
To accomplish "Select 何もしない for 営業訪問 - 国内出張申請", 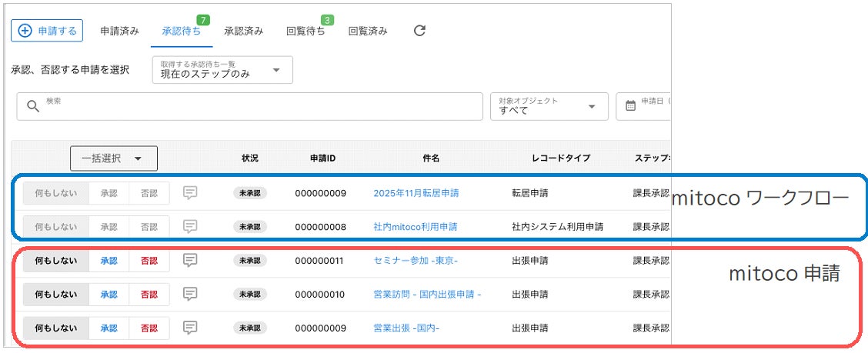I will click(56, 295).
